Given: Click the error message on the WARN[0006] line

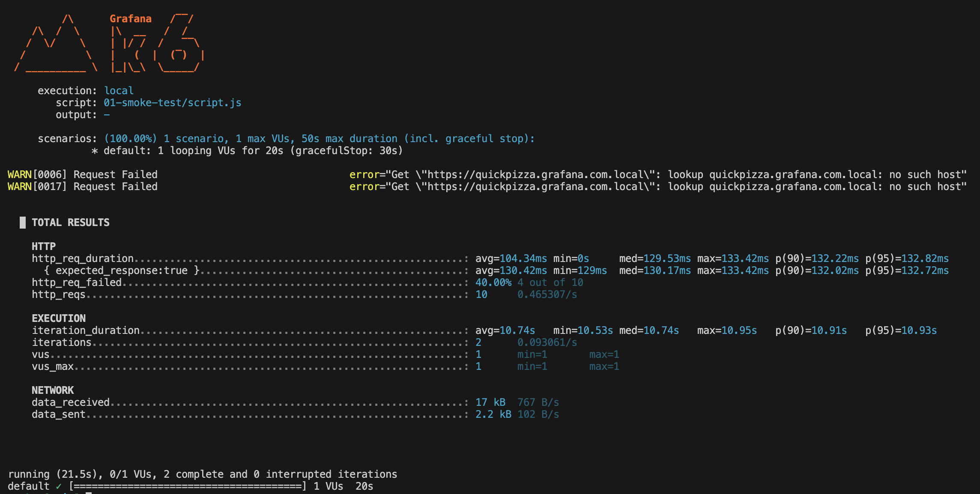Looking at the screenshot, I should pos(658,175).
